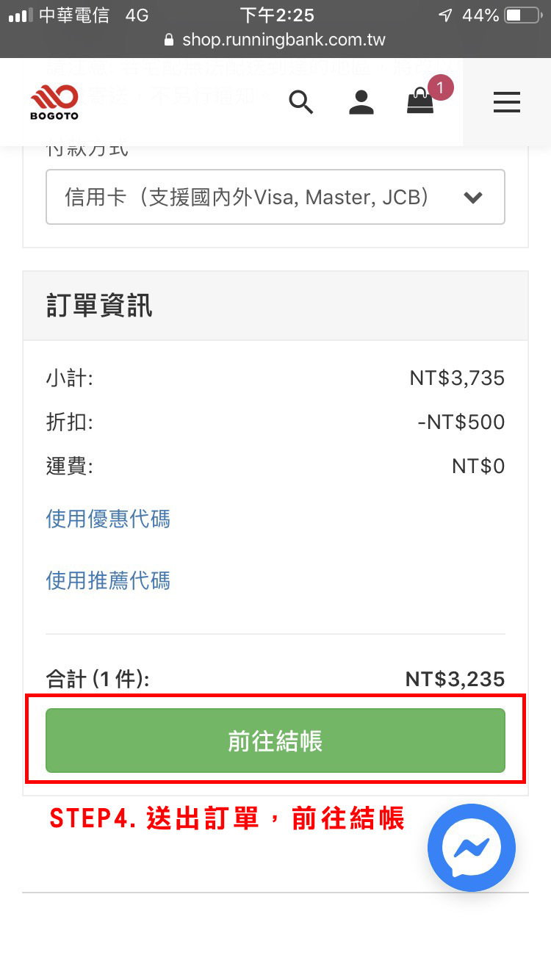Tap the time 下午2:25 in status bar

[277, 15]
